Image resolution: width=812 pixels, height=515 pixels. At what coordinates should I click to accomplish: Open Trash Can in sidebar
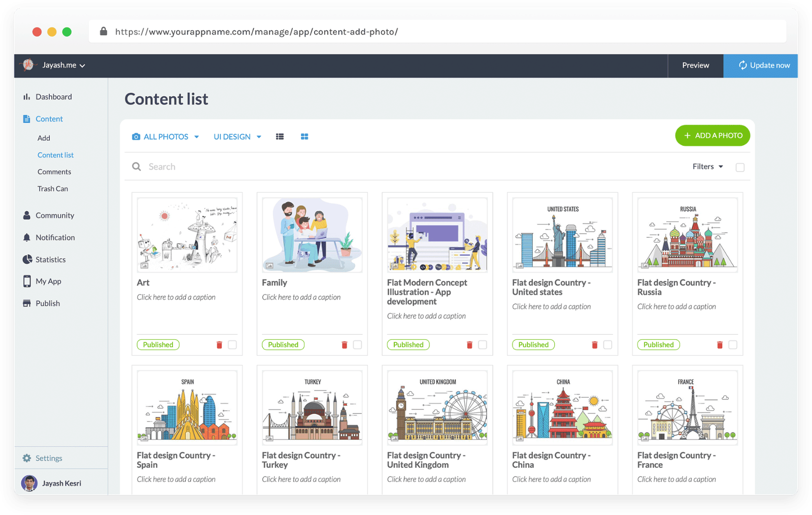pos(53,188)
